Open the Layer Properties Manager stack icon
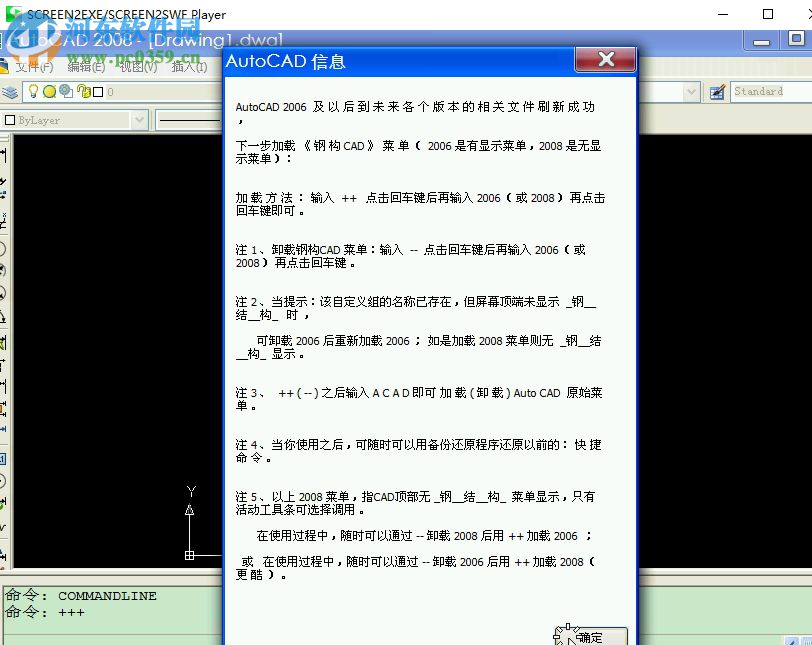Image resolution: width=812 pixels, height=645 pixels. 8,91
